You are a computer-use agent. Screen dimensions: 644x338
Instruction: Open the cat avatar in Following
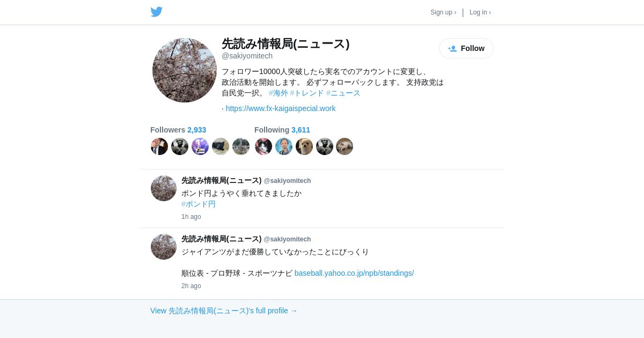264,146
